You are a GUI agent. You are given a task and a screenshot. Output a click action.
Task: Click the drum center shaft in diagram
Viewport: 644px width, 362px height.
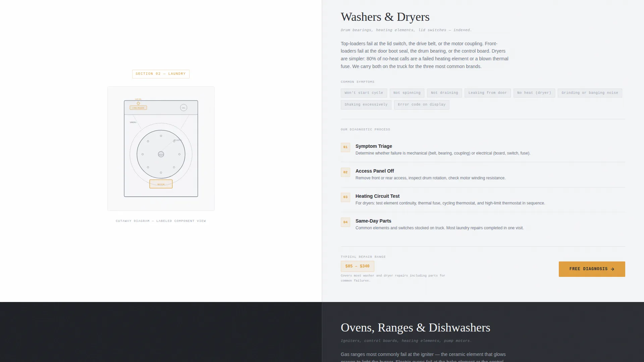(161, 154)
